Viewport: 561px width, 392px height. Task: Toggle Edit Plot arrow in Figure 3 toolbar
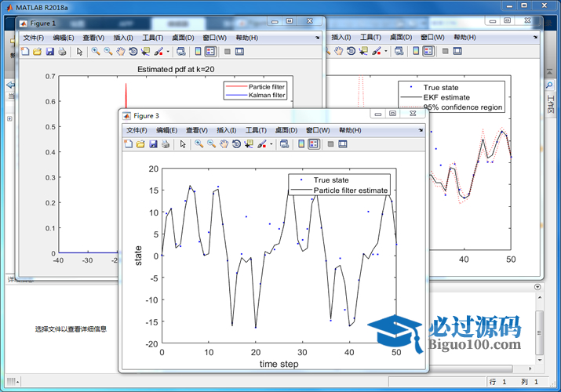[x=183, y=144]
